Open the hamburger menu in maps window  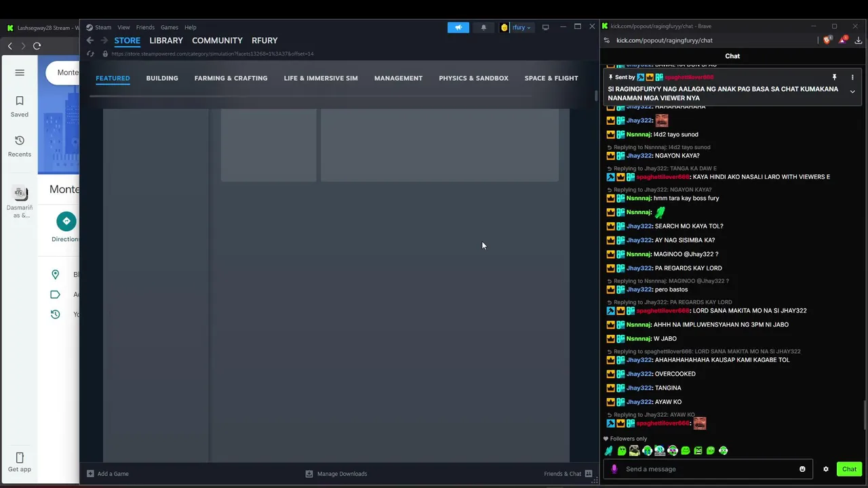[20, 73]
